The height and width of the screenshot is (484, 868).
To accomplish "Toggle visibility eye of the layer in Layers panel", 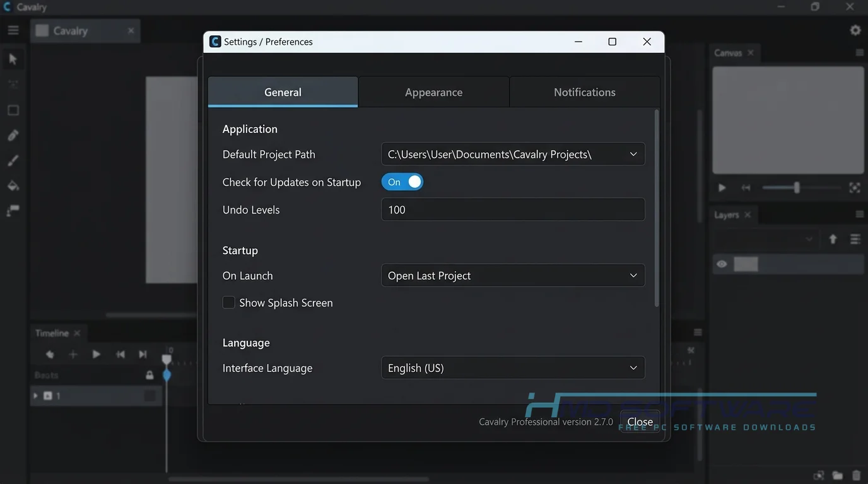I will [722, 264].
